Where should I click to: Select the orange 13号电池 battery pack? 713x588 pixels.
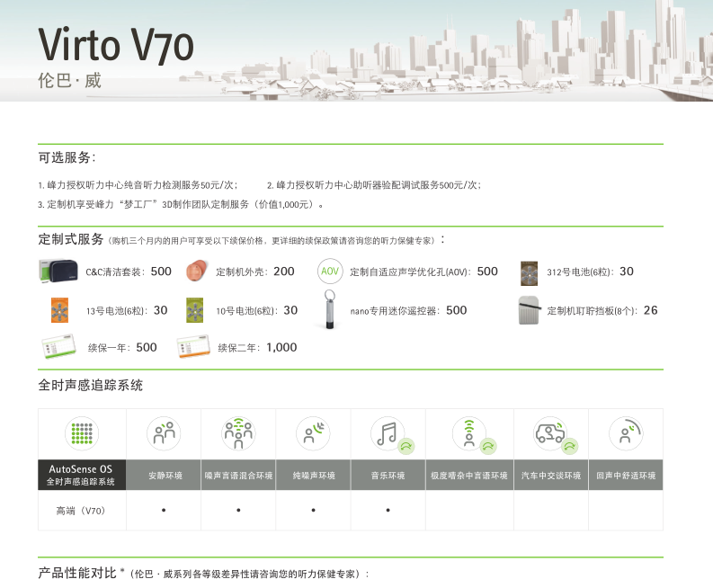point(59,310)
